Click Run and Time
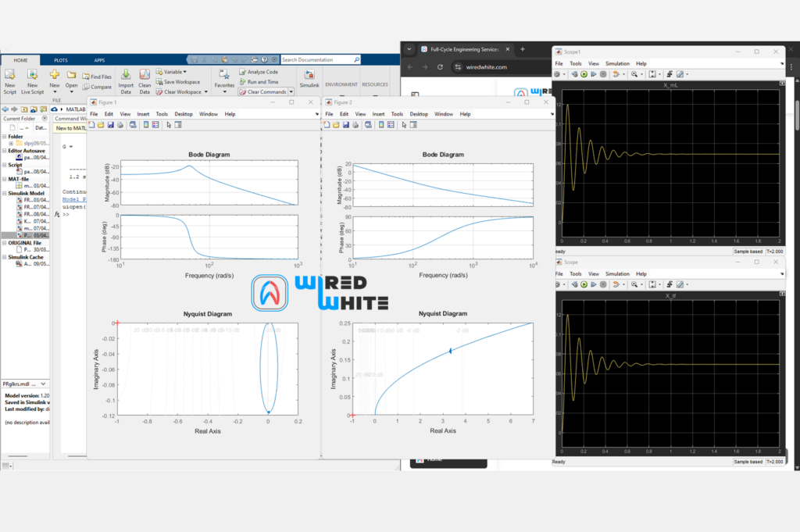Image resolution: width=800 pixels, height=532 pixels. tap(259, 81)
